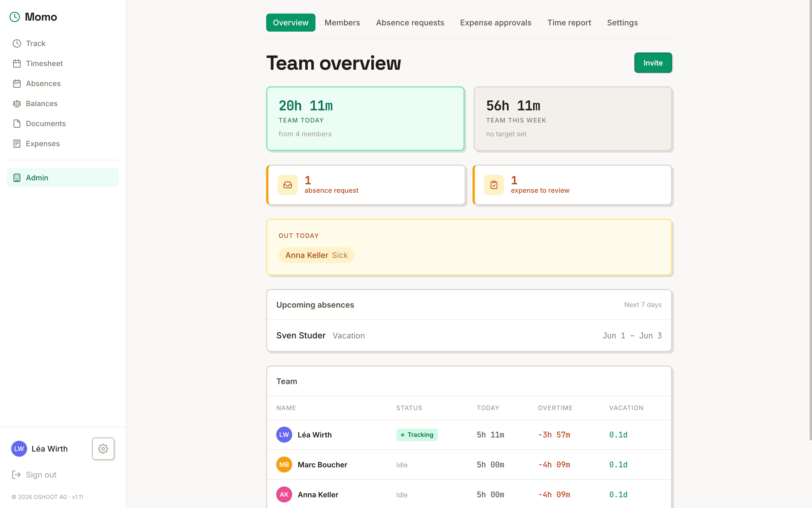The width and height of the screenshot is (812, 508).
Task: Click the Team This Week 56h 11m card
Action: click(572, 119)
